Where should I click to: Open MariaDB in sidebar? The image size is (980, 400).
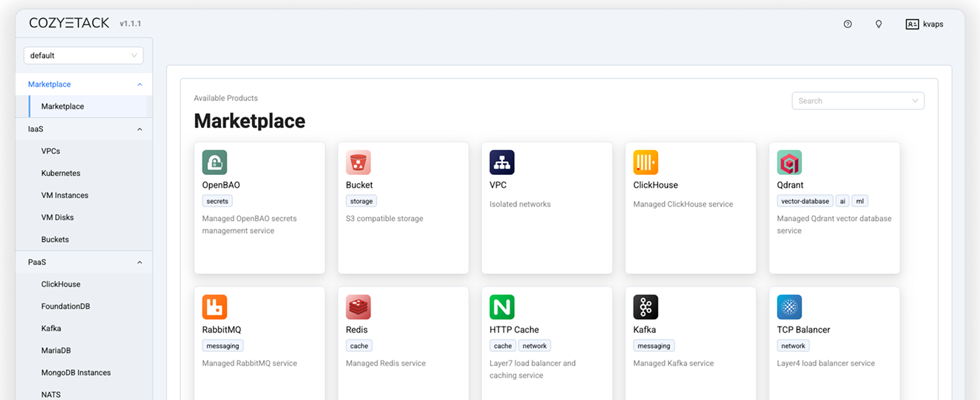[x=56, y=351]
